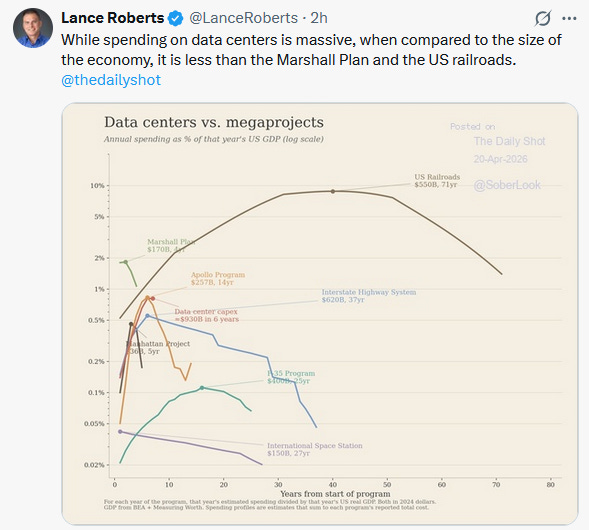Open the three-dot more options menu
Screen dimensions: 589x530
[x=569, y=18]
